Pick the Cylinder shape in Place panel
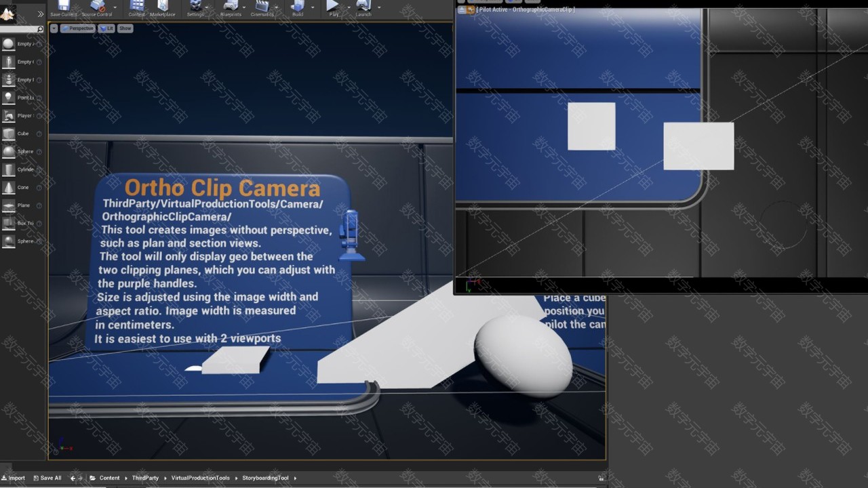The image size is (868, 488). [9, 169]
